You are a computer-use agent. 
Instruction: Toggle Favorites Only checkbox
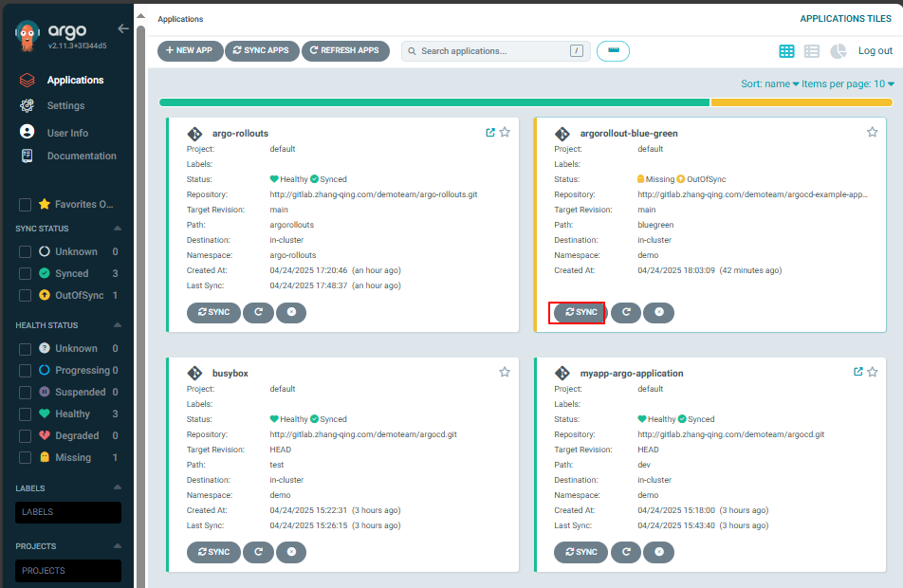[25, 205]
